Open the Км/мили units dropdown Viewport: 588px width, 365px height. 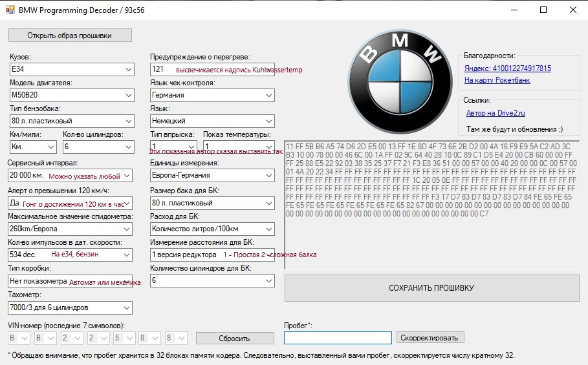[33, 147]
